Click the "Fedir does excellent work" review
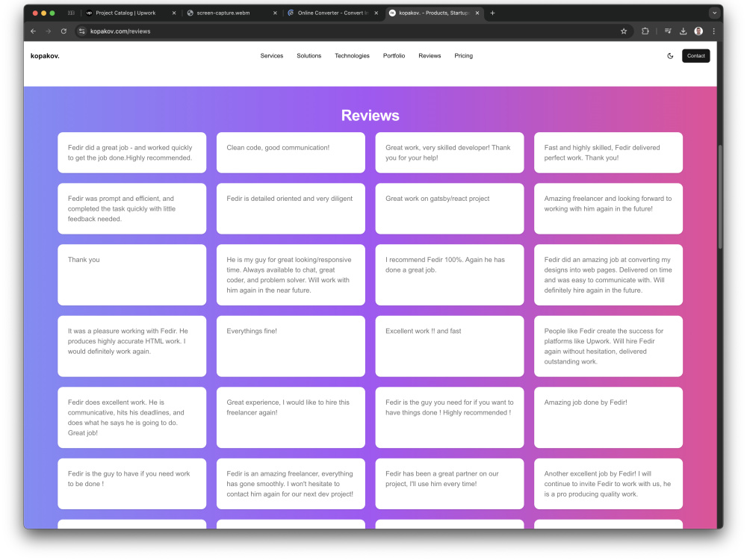 pos(132,417)
